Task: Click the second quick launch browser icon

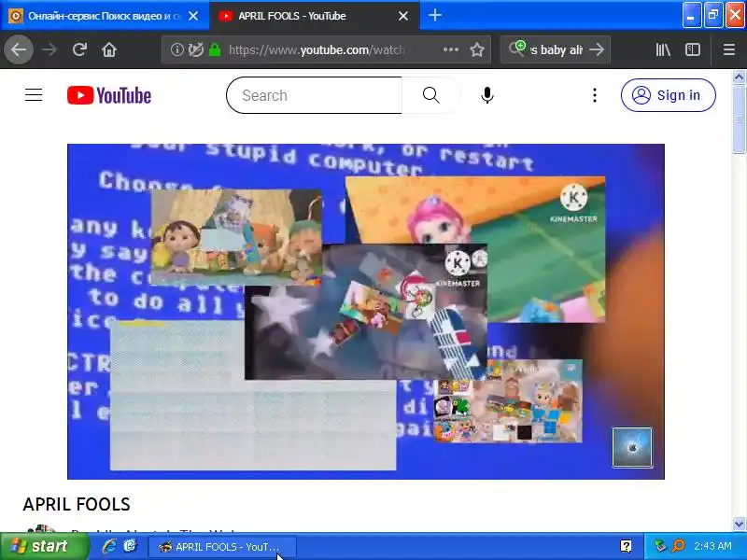Action: coord(130,546)
